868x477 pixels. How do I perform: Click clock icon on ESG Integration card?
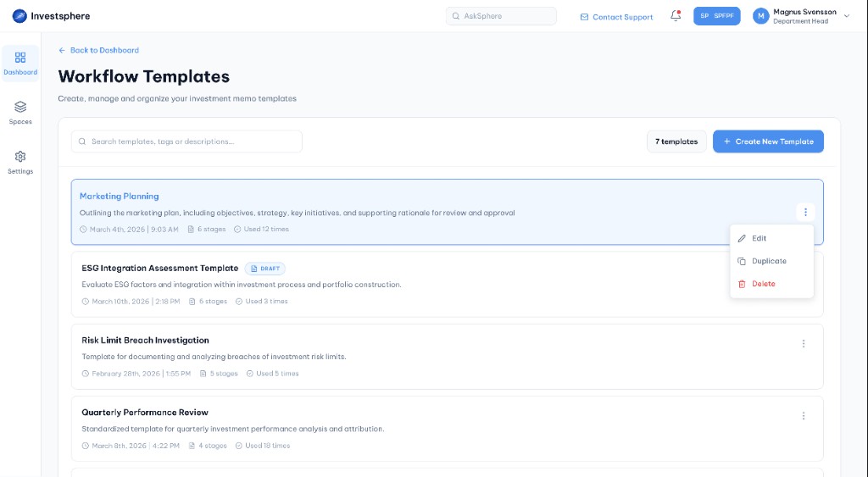(x=86, y=302)
